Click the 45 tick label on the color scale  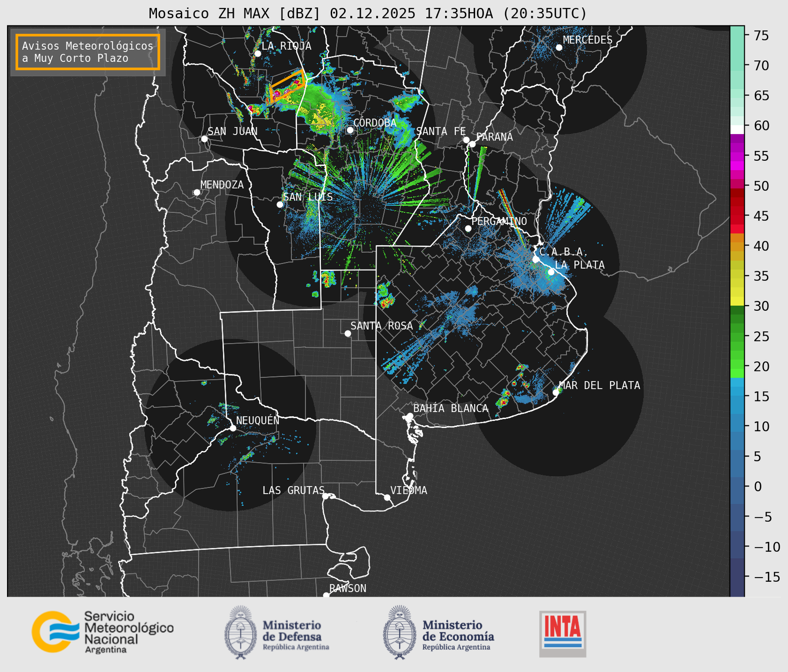pyautogui.click(x=761, y=216)
